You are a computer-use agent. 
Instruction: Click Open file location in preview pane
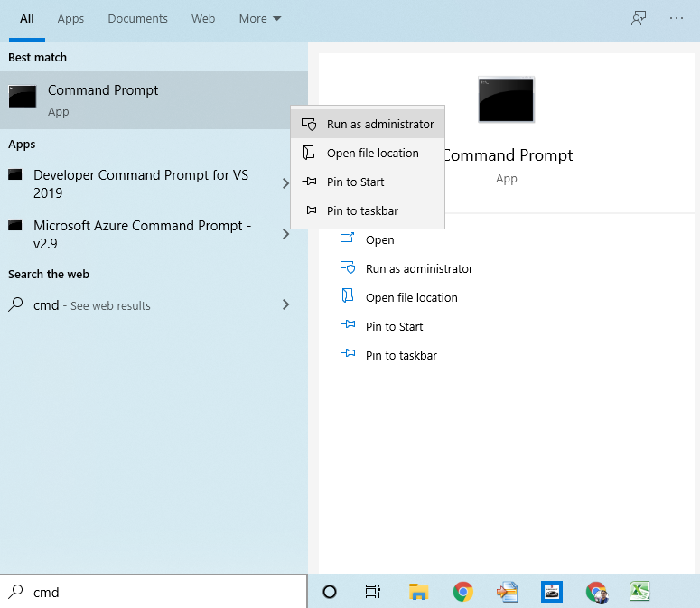click(x=412, y=298)
